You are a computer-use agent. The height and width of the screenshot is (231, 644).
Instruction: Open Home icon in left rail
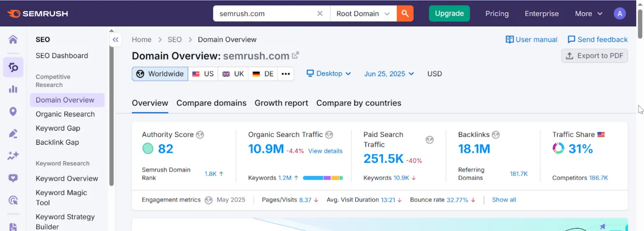coord(13,40)
